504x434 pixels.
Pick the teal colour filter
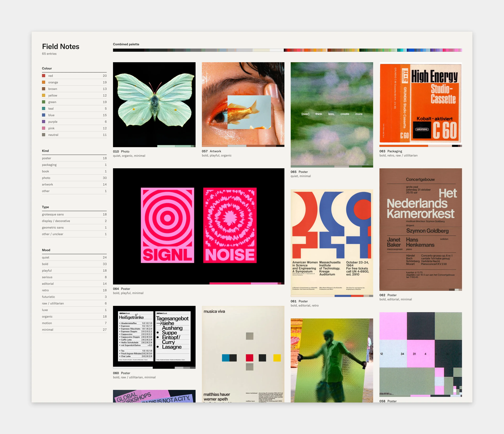pos(74,108)
